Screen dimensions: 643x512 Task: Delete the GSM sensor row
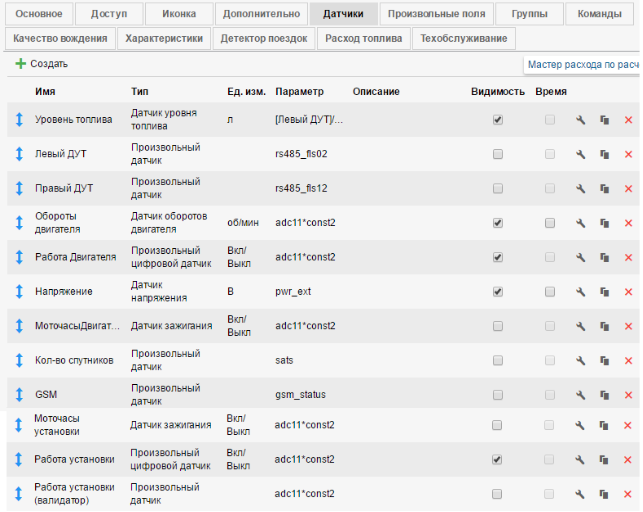click(628, 394)
